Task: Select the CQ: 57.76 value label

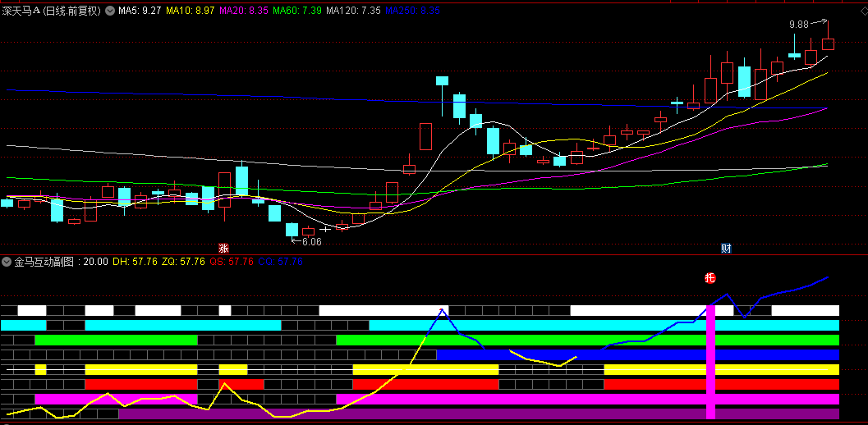Action: click(281, 262)
